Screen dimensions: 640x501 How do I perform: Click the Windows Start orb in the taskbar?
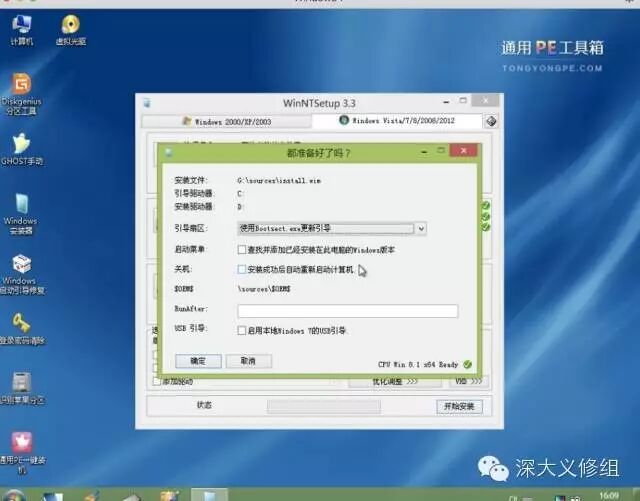14,495
